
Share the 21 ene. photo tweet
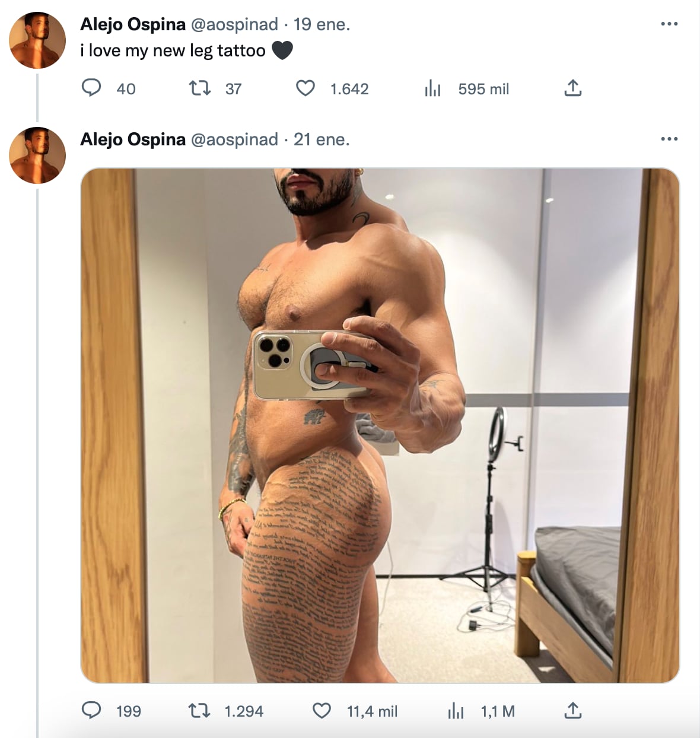[x=572, y=711]
